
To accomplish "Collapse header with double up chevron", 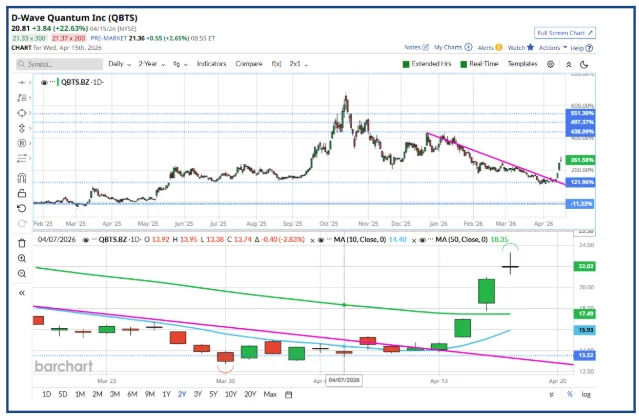I will [568, 64].
